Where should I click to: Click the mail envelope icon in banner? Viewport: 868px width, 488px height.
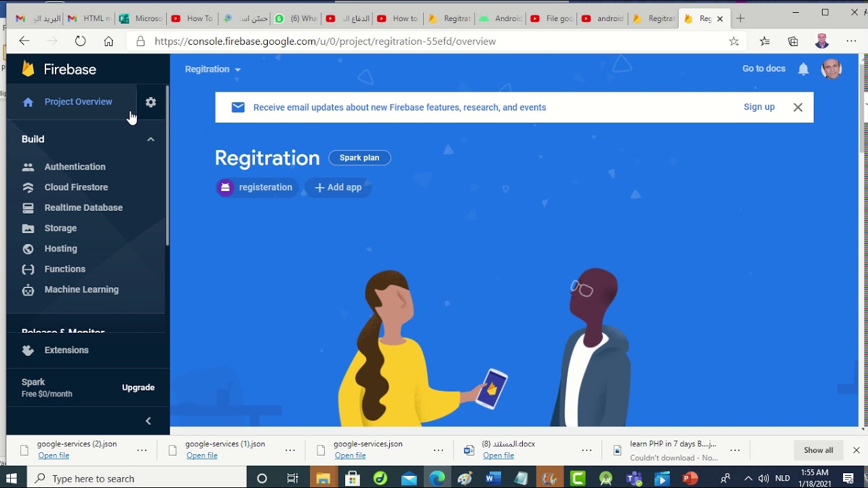tap(238, 107)
